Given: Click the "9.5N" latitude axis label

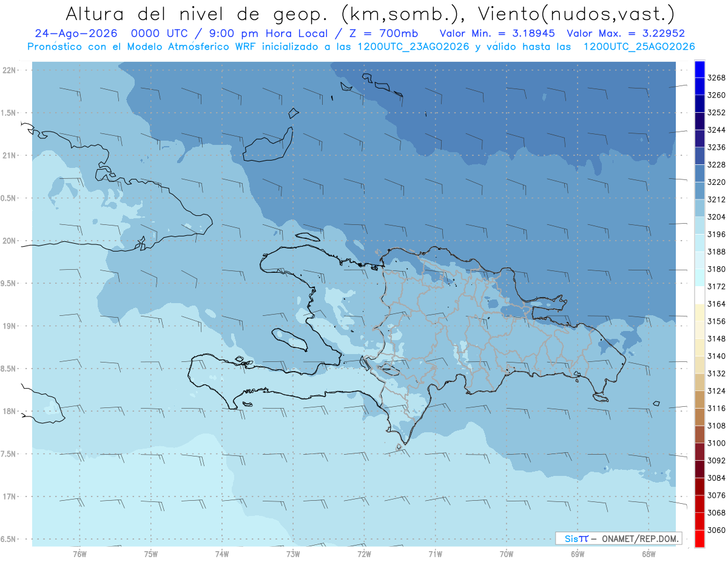Looking at the screenshot, I should (9, 283).
